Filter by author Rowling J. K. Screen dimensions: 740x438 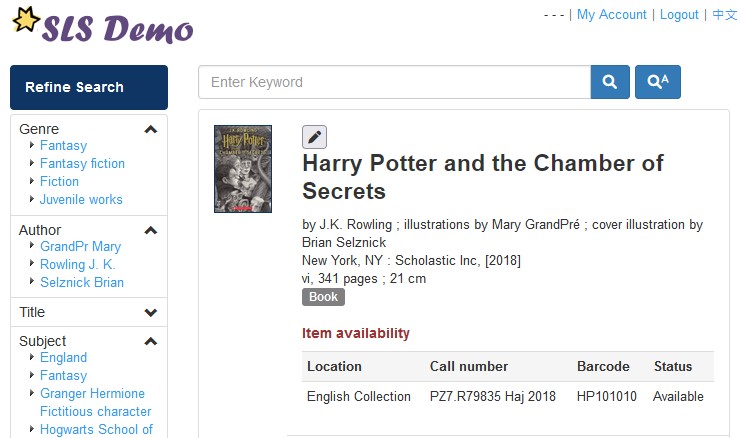click(x=78, y=264)
